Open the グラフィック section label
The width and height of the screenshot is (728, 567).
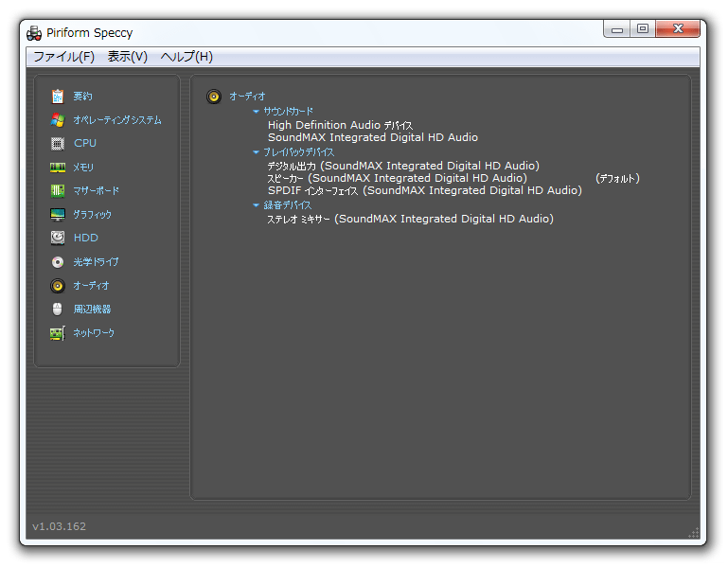point(93,215)
